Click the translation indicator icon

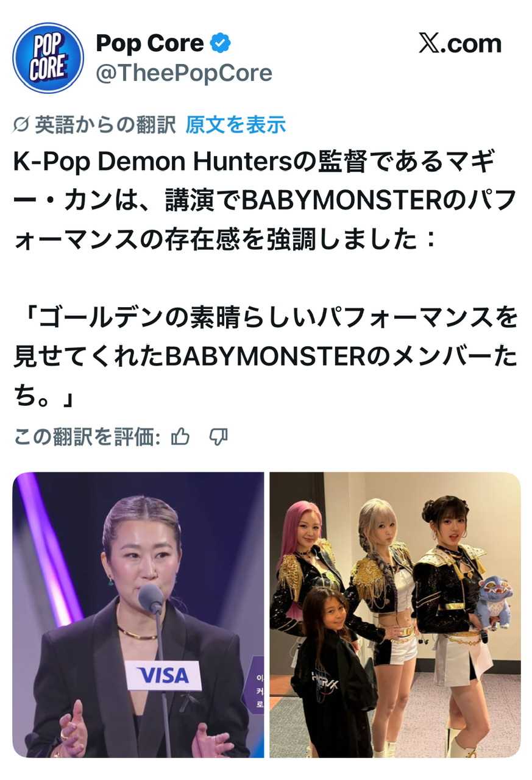(x=21, y=125)
